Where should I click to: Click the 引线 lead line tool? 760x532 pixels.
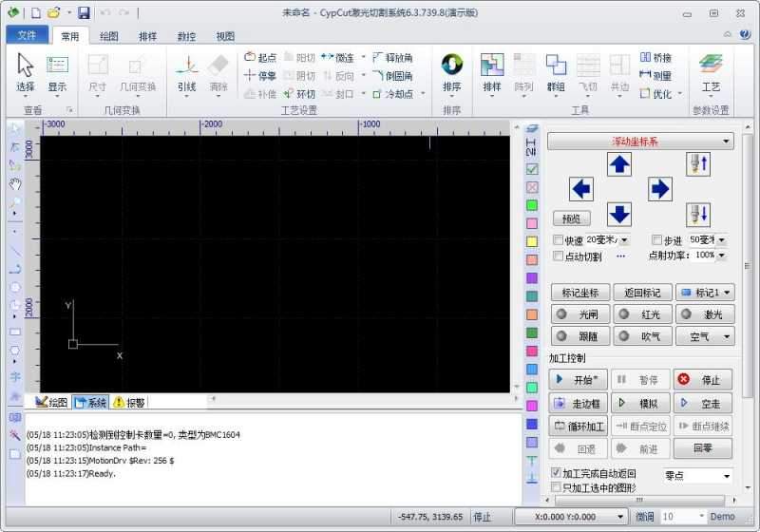(x=186, y=73)
